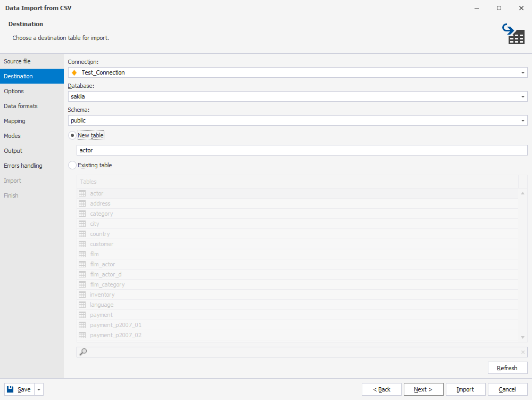This screenshot has height=400, width=532.
Task: Click the tables list scroll up arrow
Action: click(x=523, y=193)
